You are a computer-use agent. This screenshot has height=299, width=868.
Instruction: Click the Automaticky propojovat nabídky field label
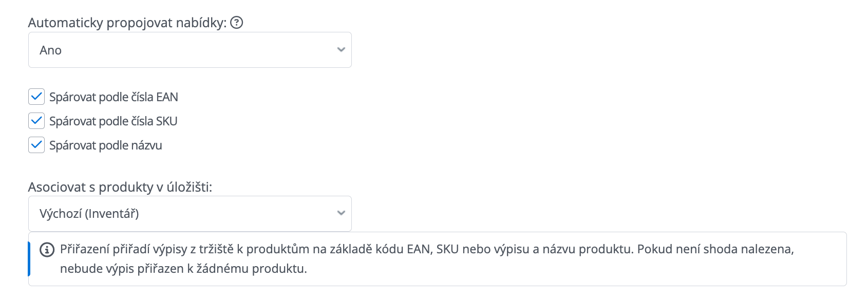[127, 23]
